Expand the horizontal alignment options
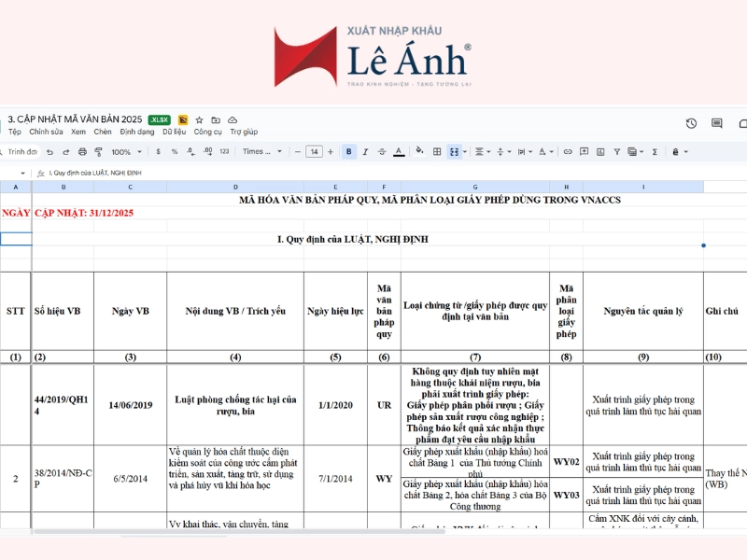The width and height of the screenshot is (747, 560). coord(488,149)
